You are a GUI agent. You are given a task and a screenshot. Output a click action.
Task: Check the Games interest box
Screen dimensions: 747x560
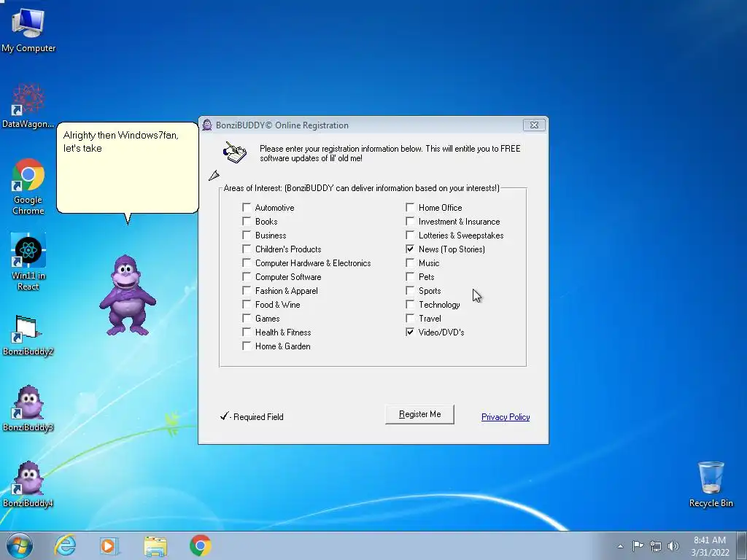click(247, 318)
